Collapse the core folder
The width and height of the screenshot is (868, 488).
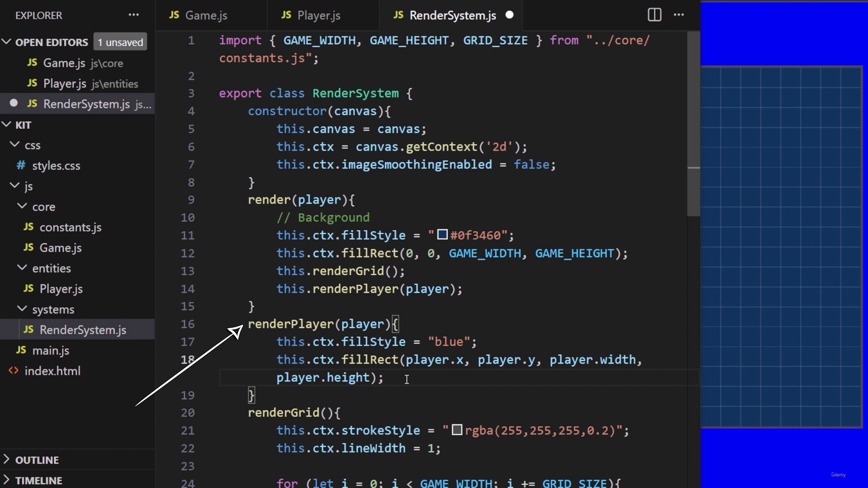click(x=22, y=206)
